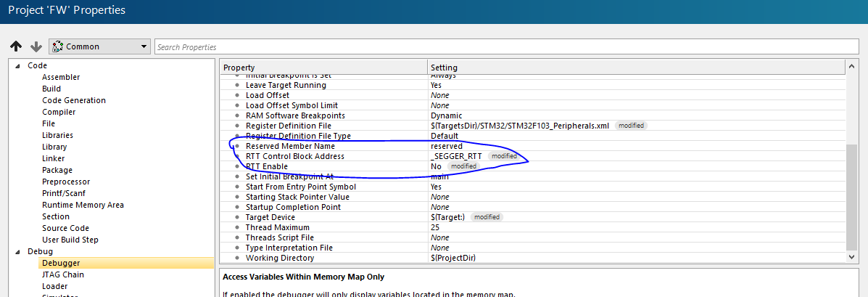The height and width of the screenshot is (297, 868).
Task: Click the $(Target:) setting value
Action: 447,217
